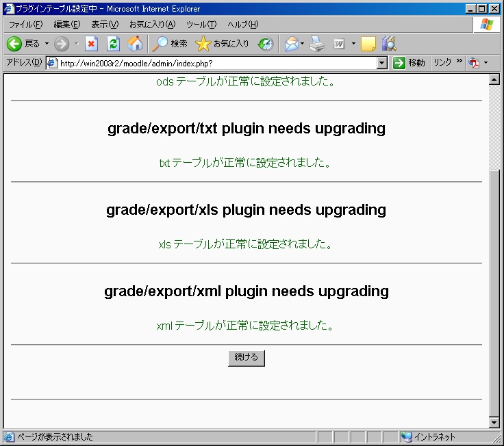The width and height of the screenshot is (504, 446).
Task: Print the page with the printer icon
Action: click(x=317, y=44)
